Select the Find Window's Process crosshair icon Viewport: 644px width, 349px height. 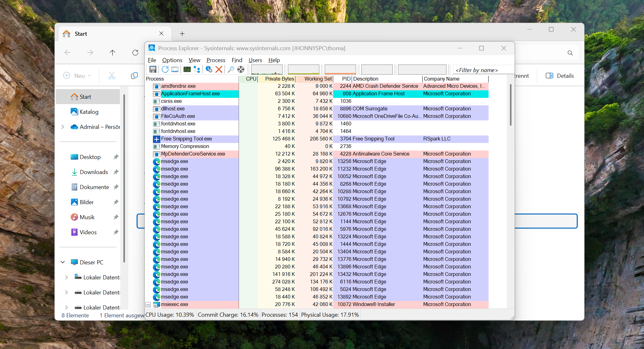click(241, 69)
